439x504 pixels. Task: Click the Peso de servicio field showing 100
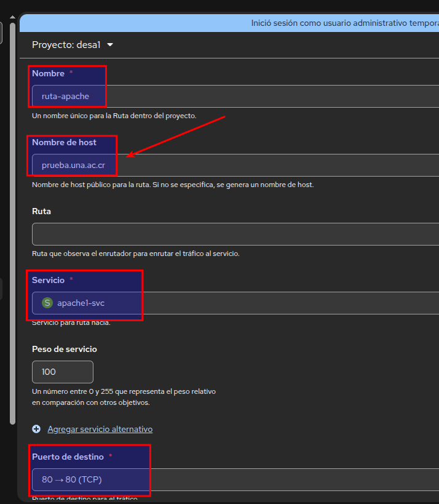coord(62,372)
